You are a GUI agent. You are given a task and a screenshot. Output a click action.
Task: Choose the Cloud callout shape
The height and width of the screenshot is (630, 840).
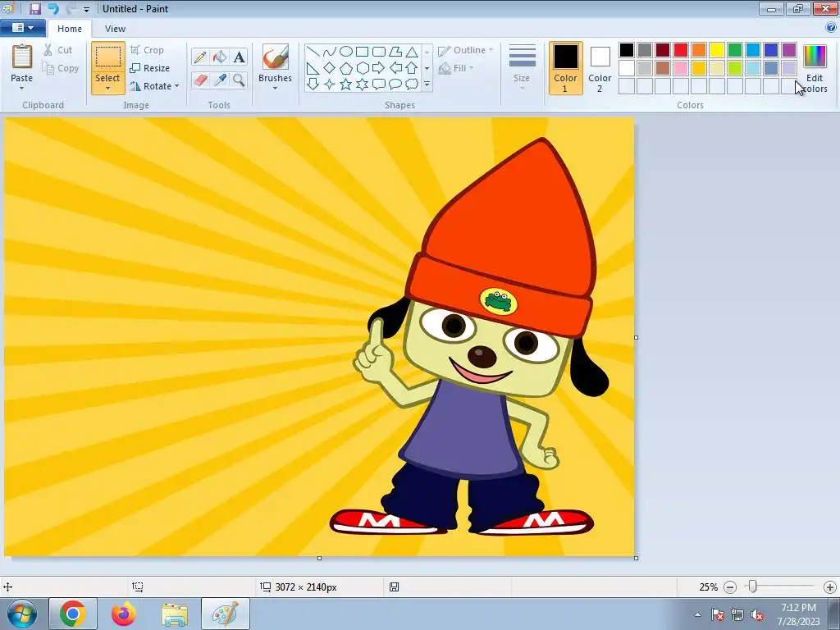click(412, 84)
